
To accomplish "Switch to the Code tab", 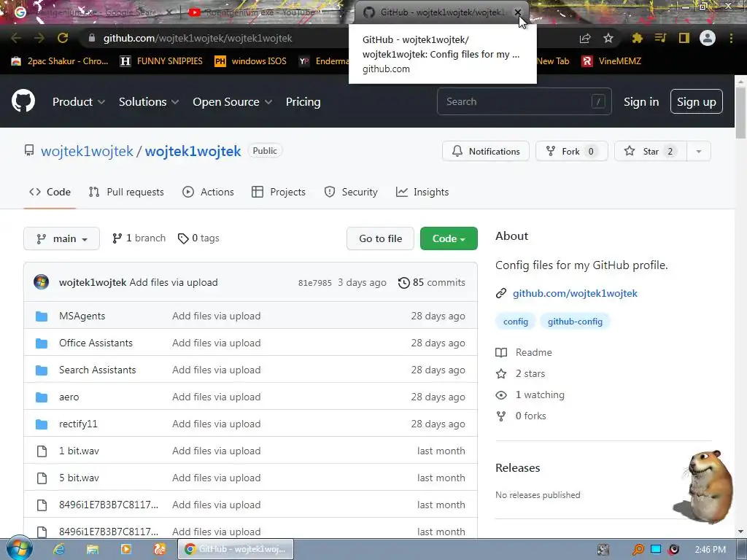I will [x=50, y=192].
